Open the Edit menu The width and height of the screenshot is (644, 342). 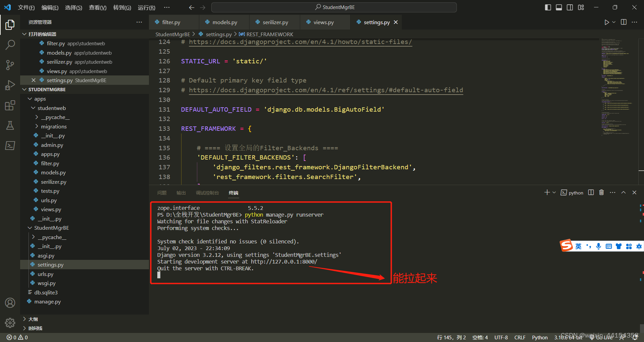pyautogui.click(x=50, y=7)
